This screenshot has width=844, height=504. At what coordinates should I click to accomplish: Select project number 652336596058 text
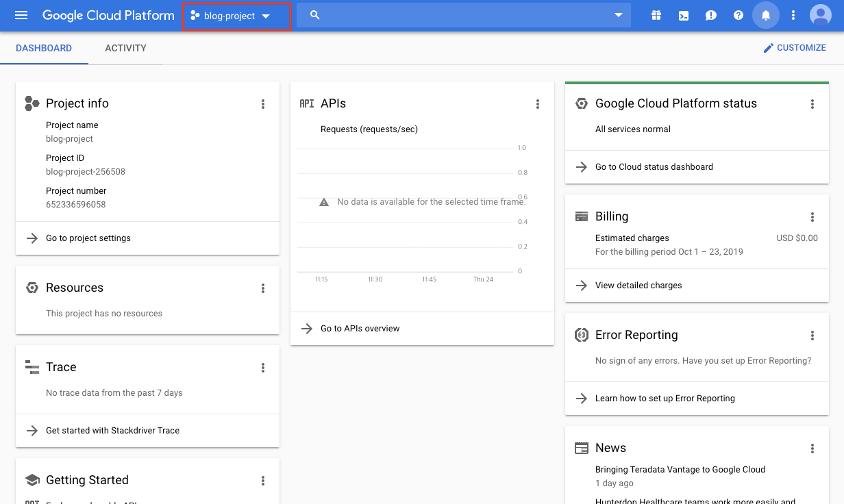pyautogui.click(x=76, y=205)
